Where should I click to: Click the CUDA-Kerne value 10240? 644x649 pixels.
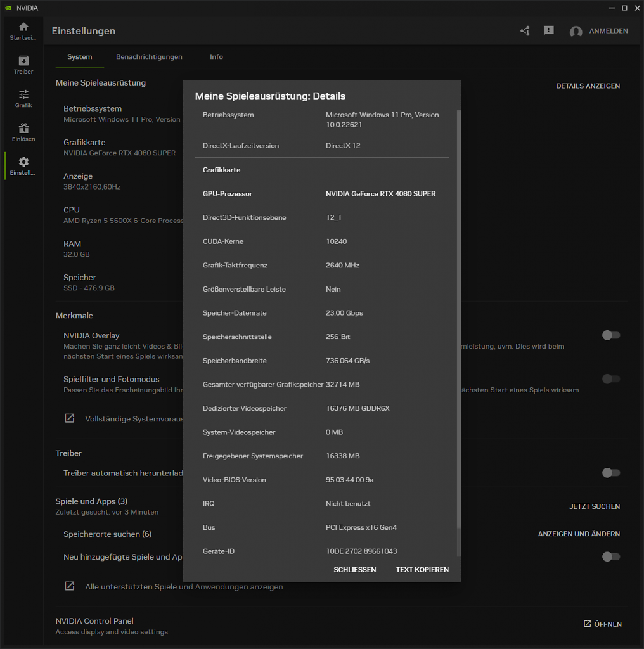(x=337, y=241)
